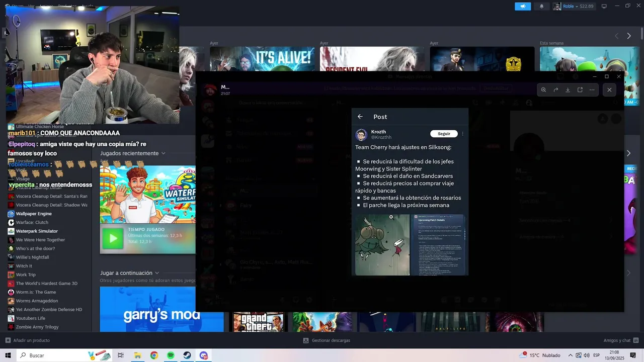Viewport: 644px width, 362px height.
Task: Select The World's Hardest Game 3D
Action: click(46, 284)
